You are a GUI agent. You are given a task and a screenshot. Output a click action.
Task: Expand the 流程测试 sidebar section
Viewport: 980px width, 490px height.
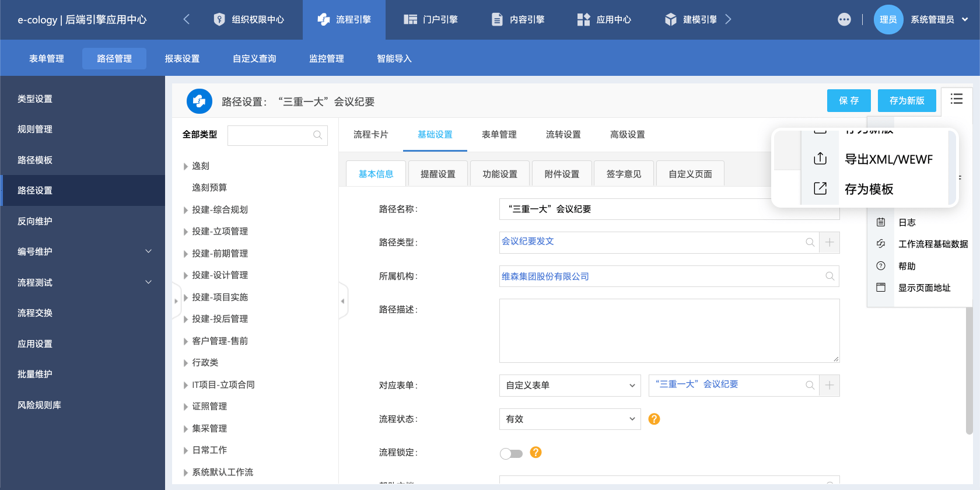point(148,282)
